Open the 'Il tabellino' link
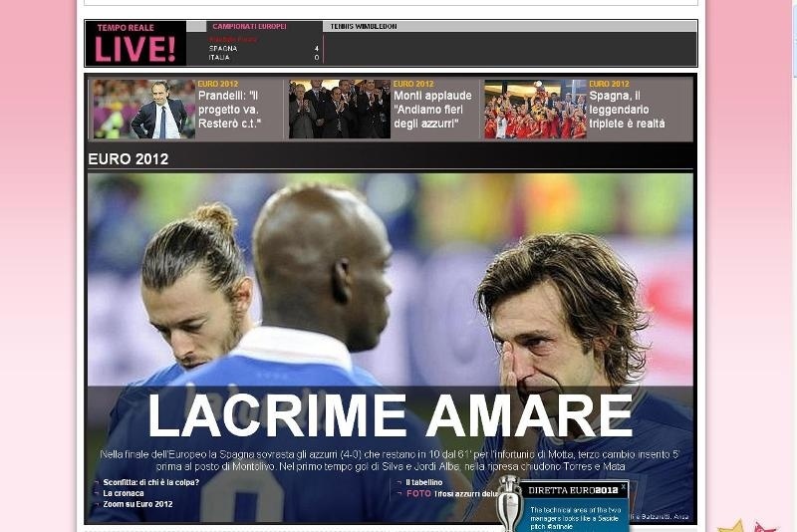 [424, 482]
